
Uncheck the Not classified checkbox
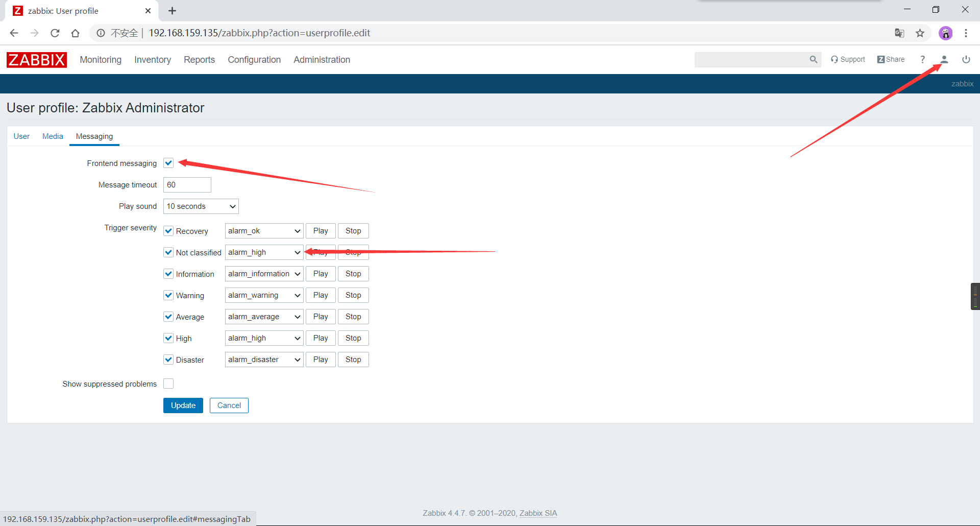tap(168, 252)
